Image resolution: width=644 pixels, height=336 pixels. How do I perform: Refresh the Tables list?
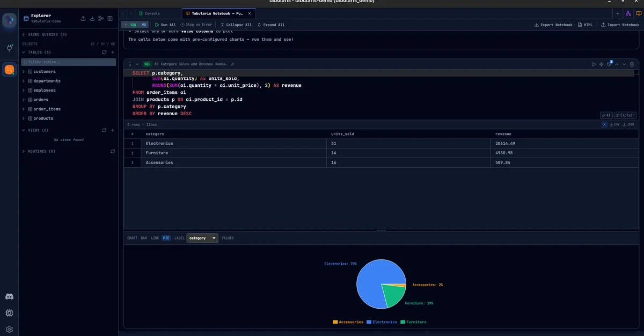pos(104,53)
